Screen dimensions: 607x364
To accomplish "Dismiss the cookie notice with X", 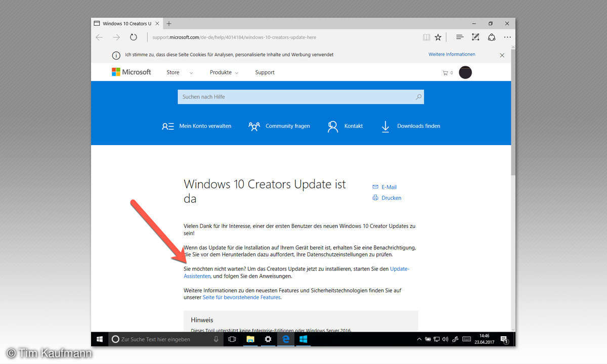I will pyautogui.click(x=502, y=55).
